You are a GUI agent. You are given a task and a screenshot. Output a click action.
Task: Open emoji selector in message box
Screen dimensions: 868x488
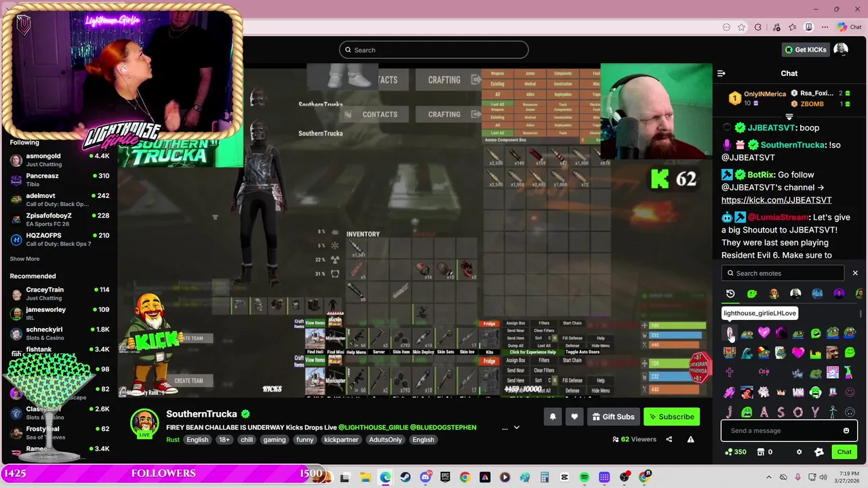point(846,430)
